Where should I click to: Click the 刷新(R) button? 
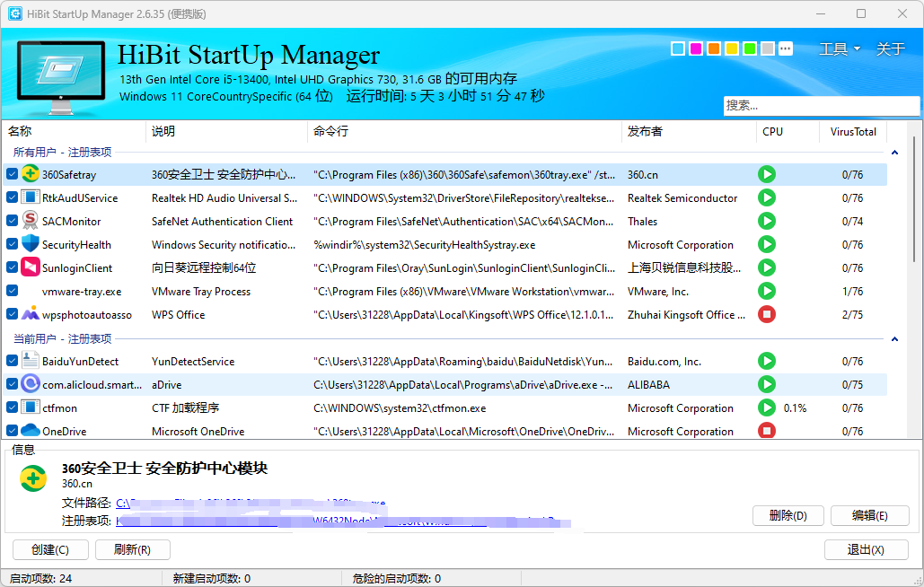click(x=133, y=549)
